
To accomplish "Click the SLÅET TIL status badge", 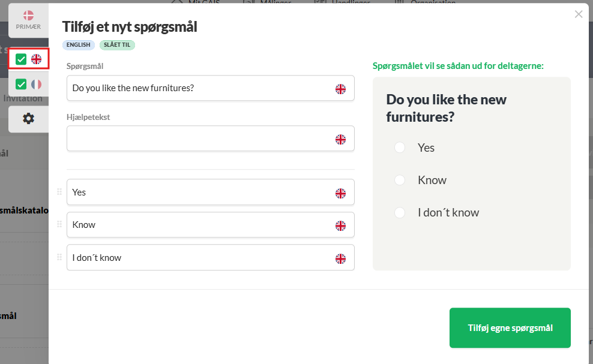I will click(x=118, y=45).
